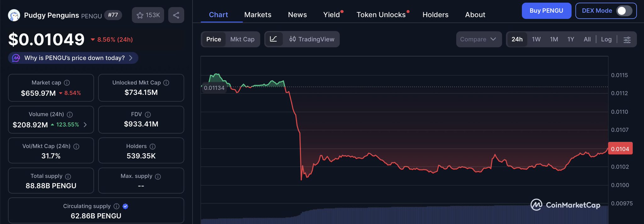Click the line chart icon
This screenshot has height=224, width=644.
274,39
